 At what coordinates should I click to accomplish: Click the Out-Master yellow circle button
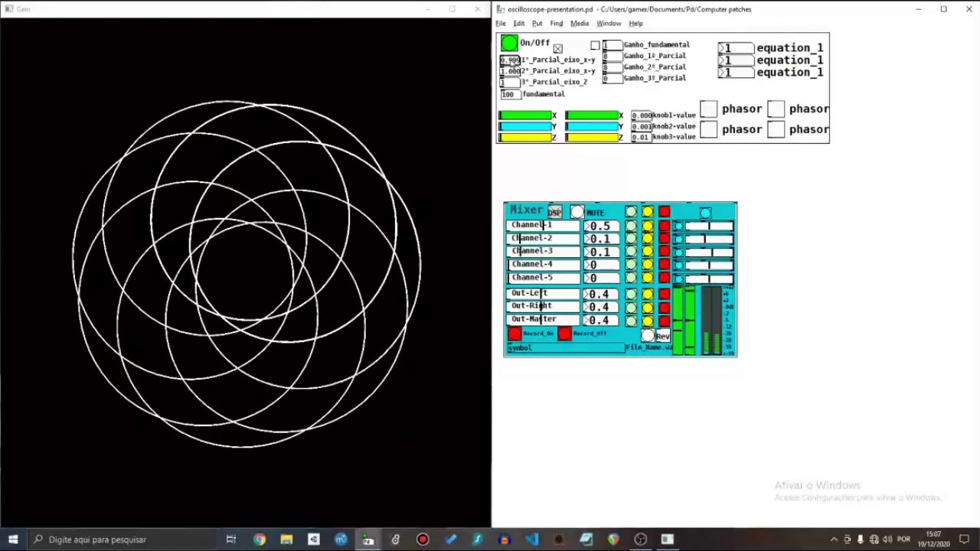648,320
